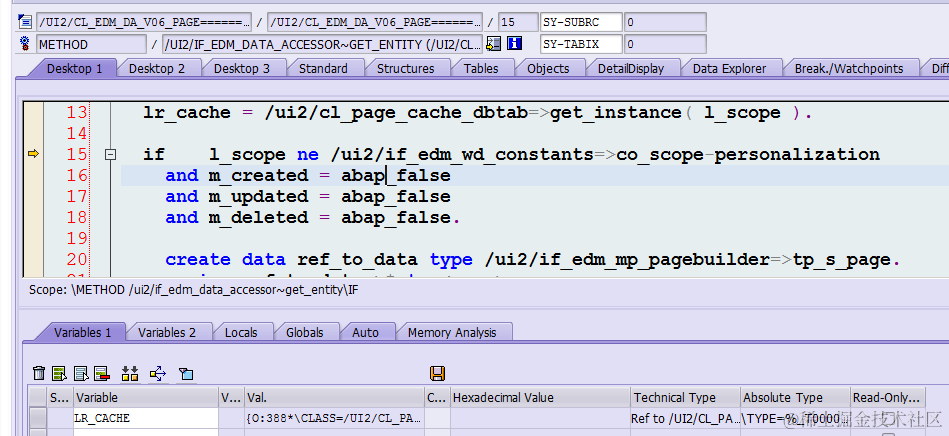Viewport: 949px width, 436px height.
Task: Open the Desktop 3 tab
Action: click(x=241, y=68)
